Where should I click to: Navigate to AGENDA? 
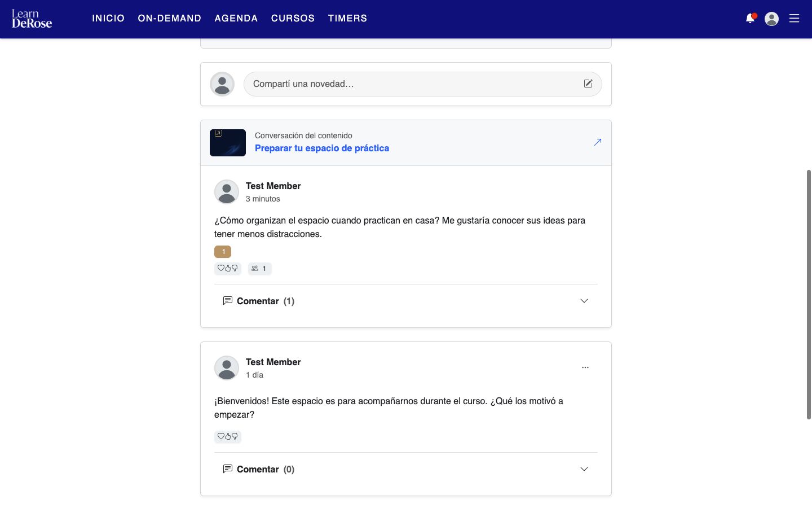coord(236,19)
